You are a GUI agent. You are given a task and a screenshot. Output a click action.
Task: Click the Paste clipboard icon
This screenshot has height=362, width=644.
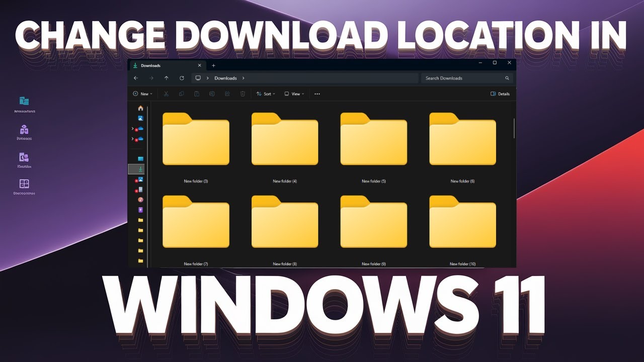(197, 94)
